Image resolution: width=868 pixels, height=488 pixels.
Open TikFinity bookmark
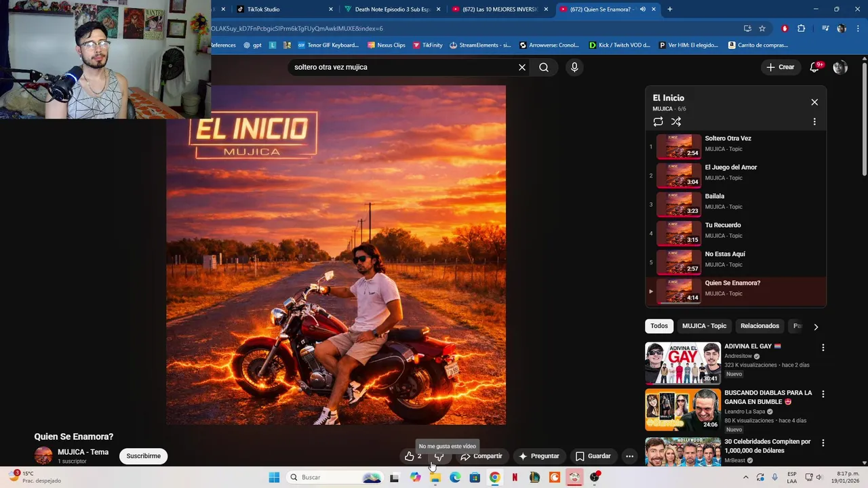click(x=428, y=45)
